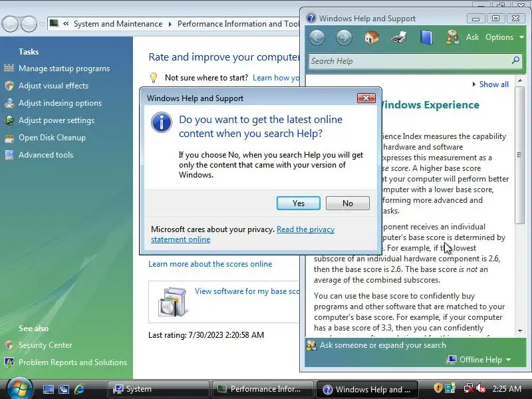Viewport: 532px width, 399px height.
Task: Switch to System taskbar button
Action: (158, 389)
